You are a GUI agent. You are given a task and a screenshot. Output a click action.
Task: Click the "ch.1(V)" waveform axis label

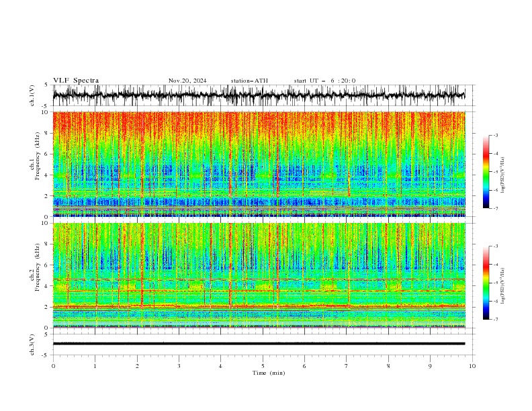tap(32, 95)
